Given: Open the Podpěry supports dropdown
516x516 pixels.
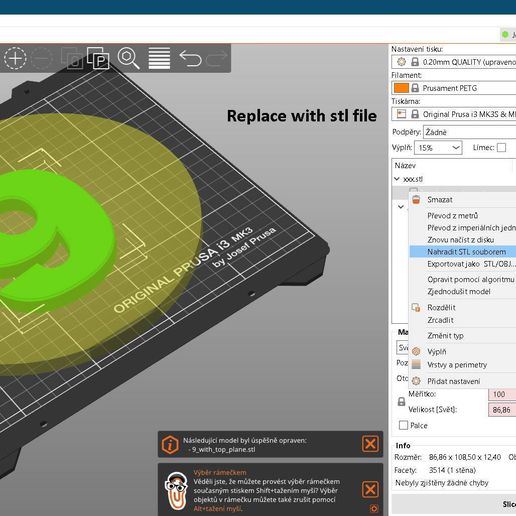Looking at the screenshot, I should [469, 132].
